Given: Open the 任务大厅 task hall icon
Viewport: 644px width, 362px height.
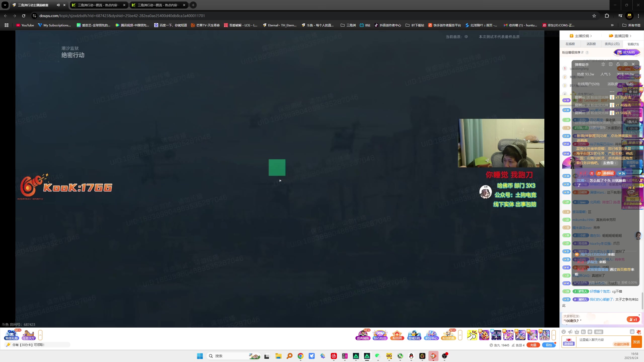Looking at the screenshot, I should click(x=28, y=335).
